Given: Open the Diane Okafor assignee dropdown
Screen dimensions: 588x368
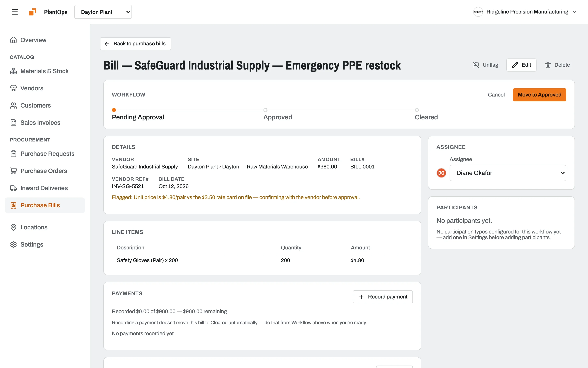Looking at the screenshot, I should [508, 173].
